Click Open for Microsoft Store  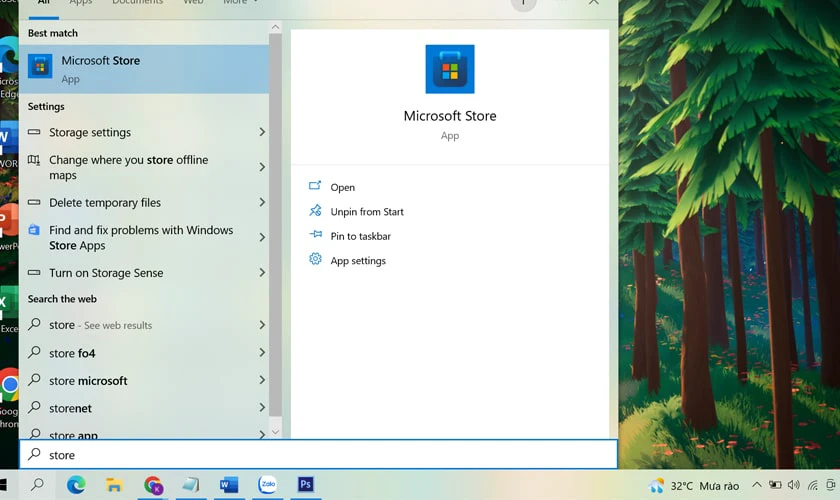pyautogui.click(x=342, y=187)
